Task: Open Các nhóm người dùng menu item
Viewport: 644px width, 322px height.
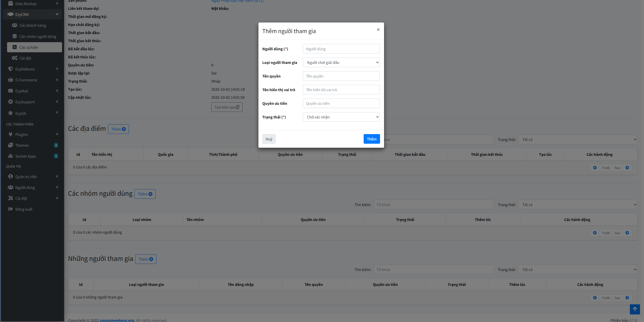Action: (x=38, y=37)
